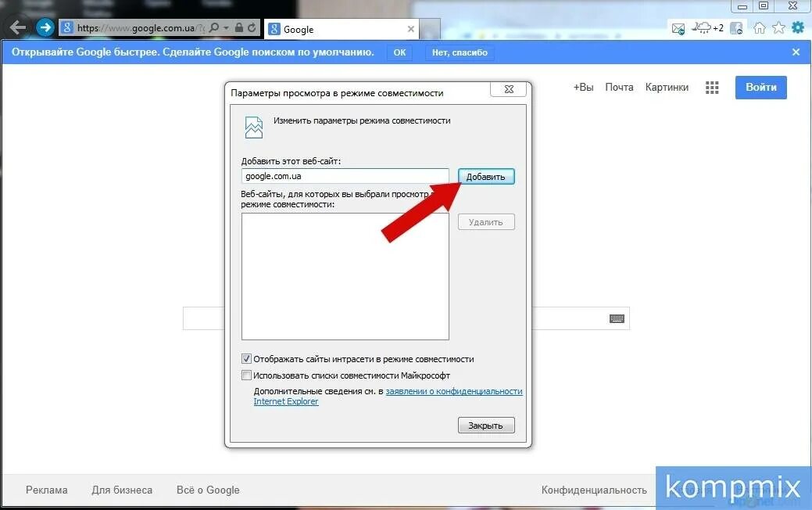Click the 'Добавить этот веб-сайт' input field
Image resolution: width=812 pixels, height=510 pixels.
345,176
